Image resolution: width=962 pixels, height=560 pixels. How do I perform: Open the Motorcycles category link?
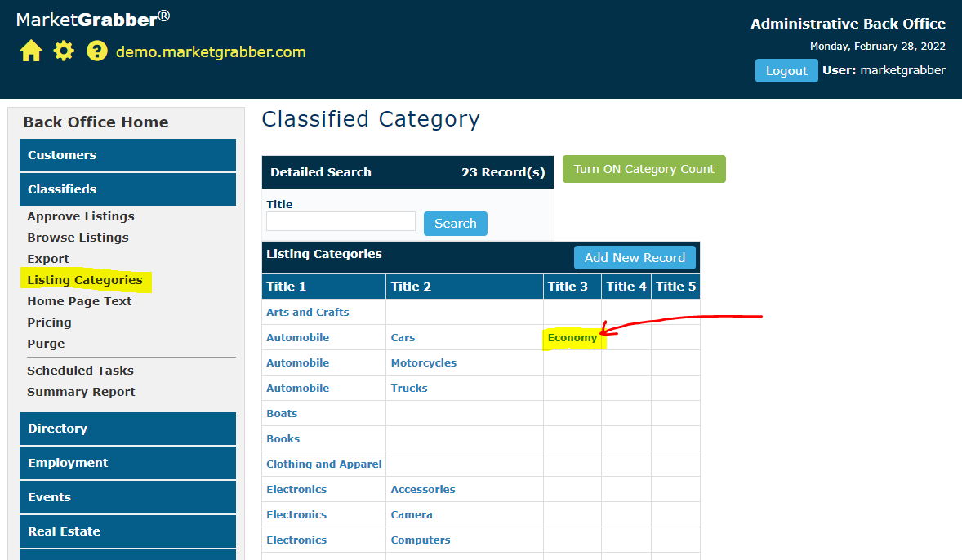(x=423, y=363)
